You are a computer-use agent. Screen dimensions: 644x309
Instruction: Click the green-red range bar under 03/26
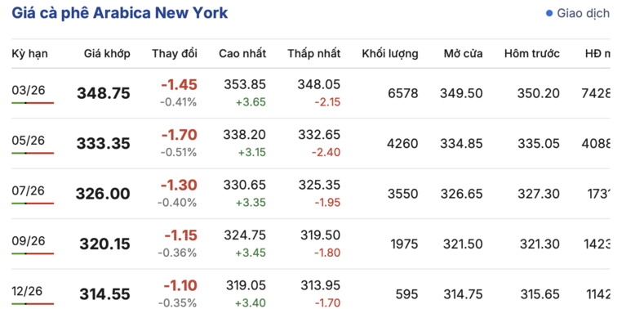33,103
